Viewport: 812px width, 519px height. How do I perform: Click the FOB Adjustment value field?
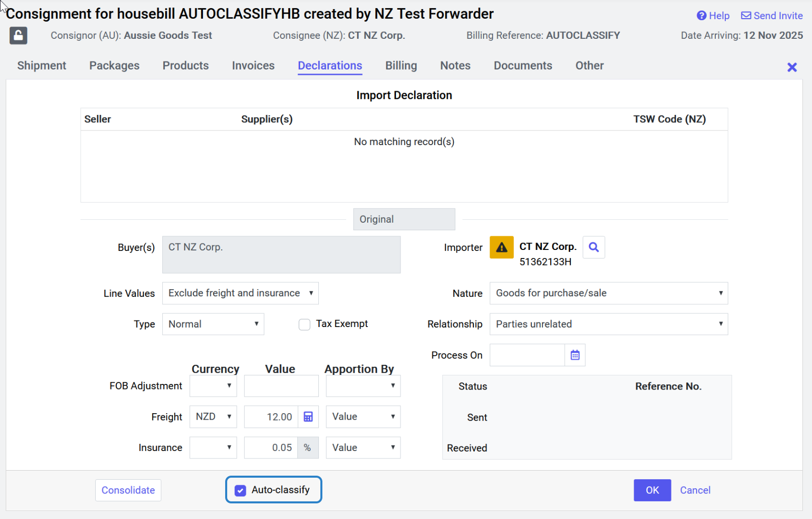281,386
